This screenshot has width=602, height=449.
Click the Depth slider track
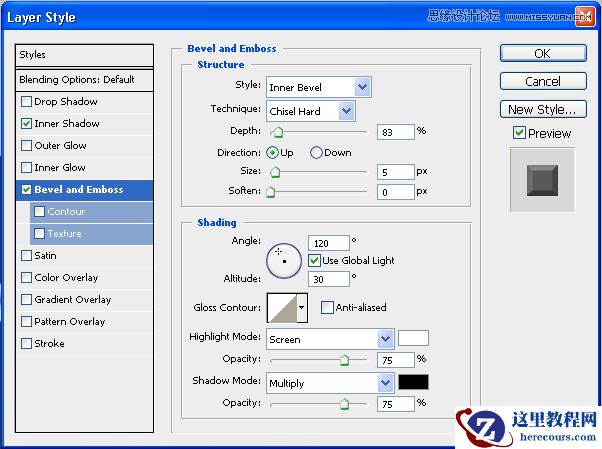tap(320, 131)
